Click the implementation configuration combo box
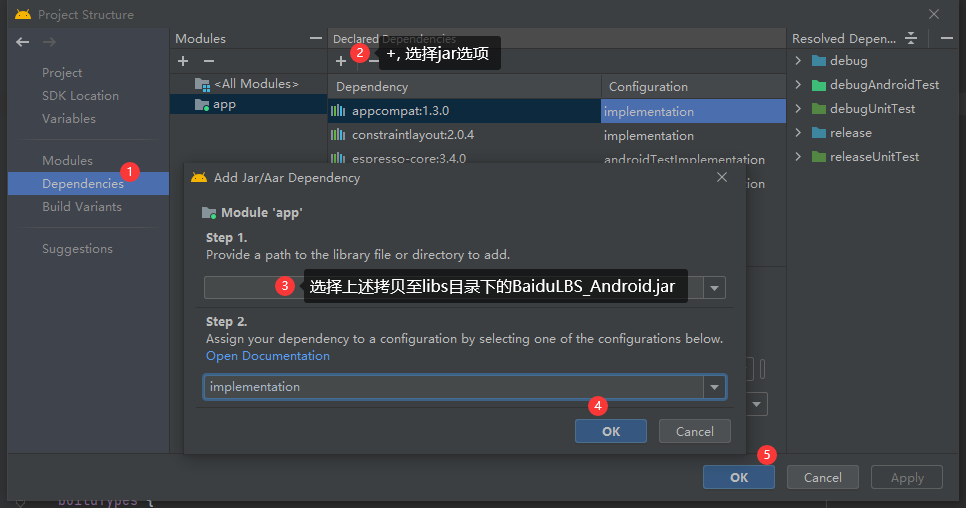Viewport: 966px width, 508px height. point(465,387)
